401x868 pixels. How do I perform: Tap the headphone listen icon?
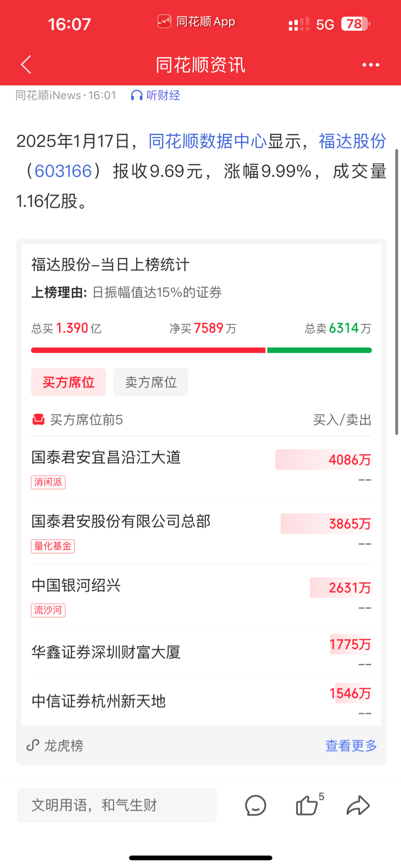137,96
